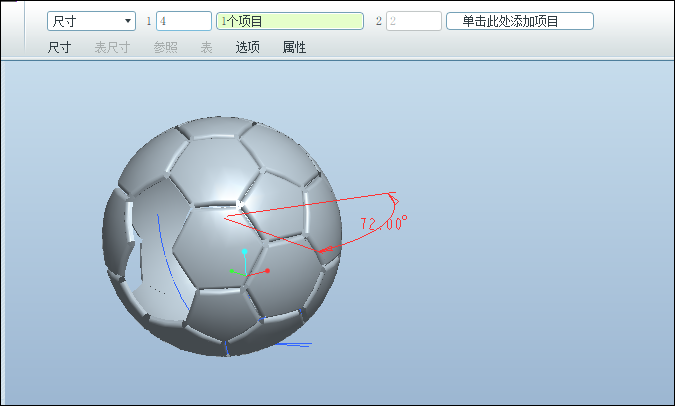Open the 尺寸 tab
Image resolution: width=675 pixels, height=406 pixels.
pyautogui.click(x=59, y=47)
